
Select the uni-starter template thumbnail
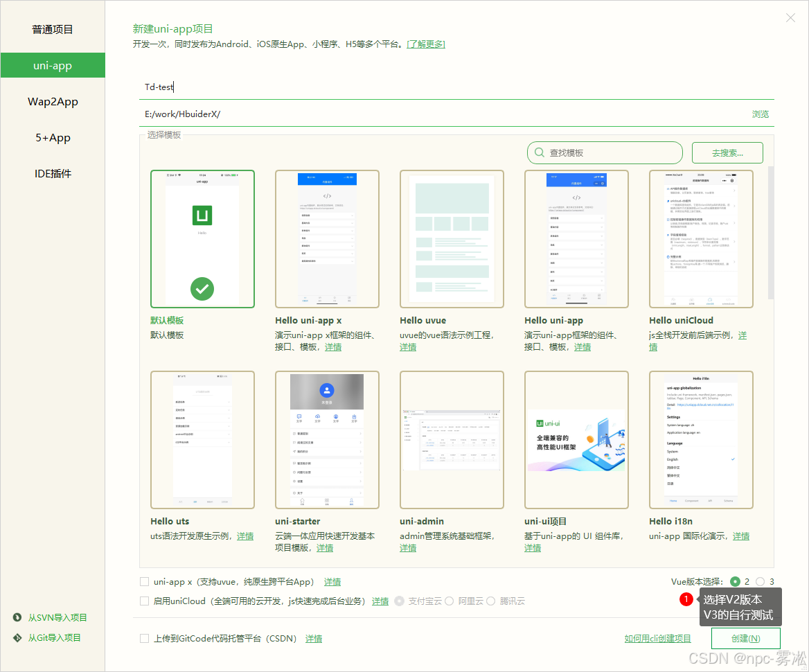pos(327,440)
